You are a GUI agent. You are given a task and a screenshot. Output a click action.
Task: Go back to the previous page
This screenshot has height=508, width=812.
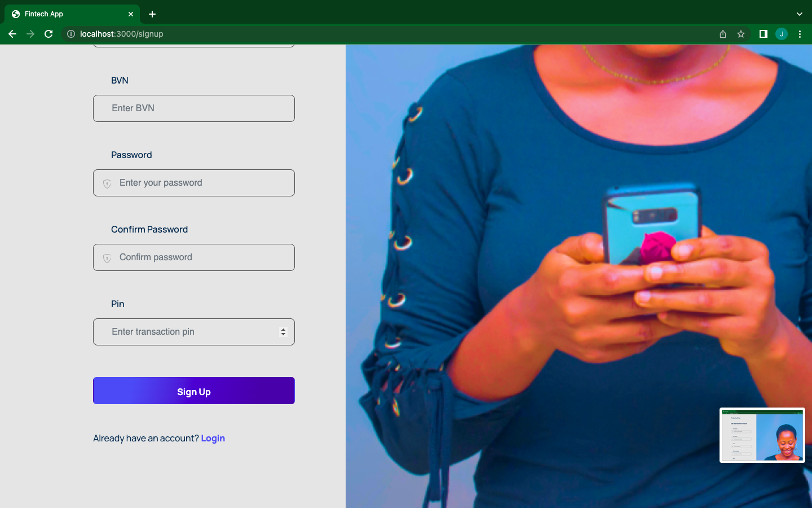12,34
